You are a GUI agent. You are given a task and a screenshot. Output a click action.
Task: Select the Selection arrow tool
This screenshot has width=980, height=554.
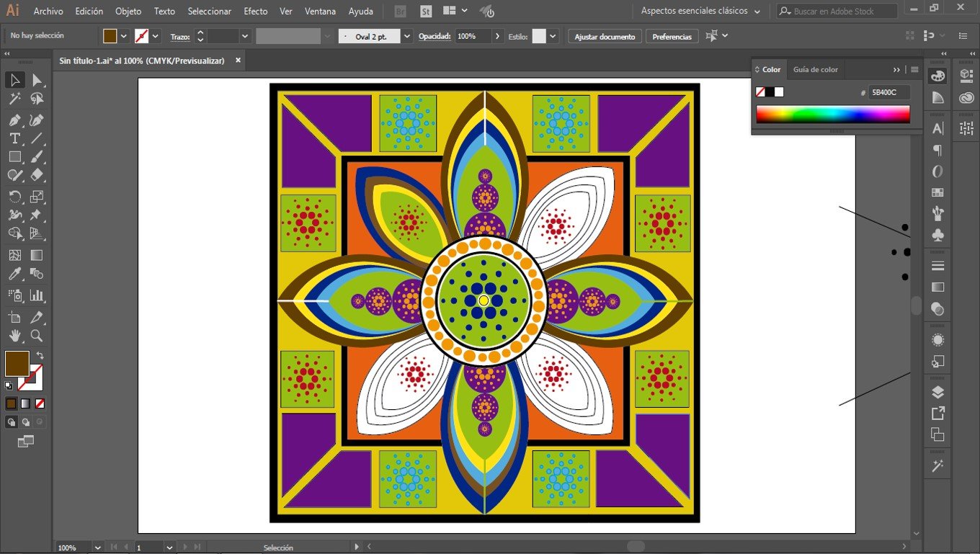(14, 80)
